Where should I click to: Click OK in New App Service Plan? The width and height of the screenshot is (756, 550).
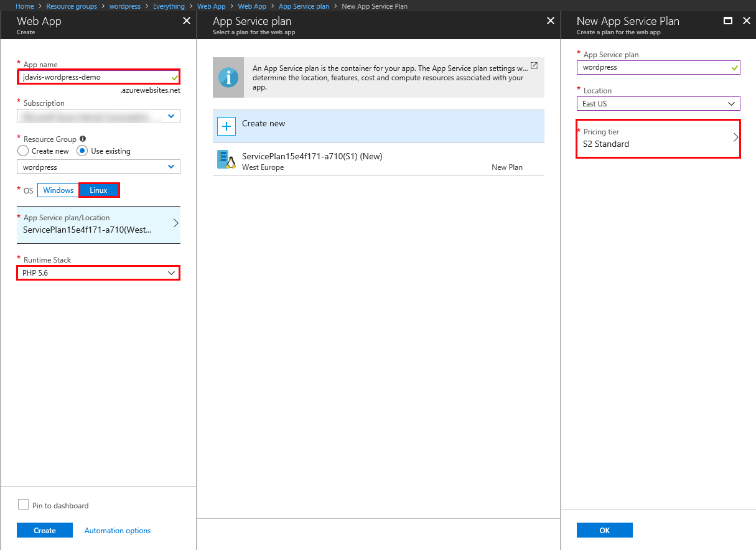(605, 531)
